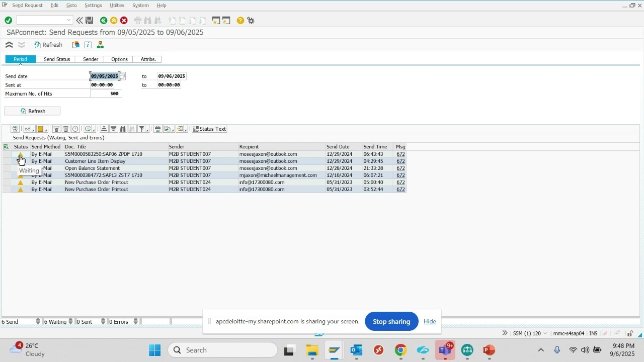Screen dimensions: 644x362
Task: Click the Send date to field 09/06/2025
Action: point(172,76)
